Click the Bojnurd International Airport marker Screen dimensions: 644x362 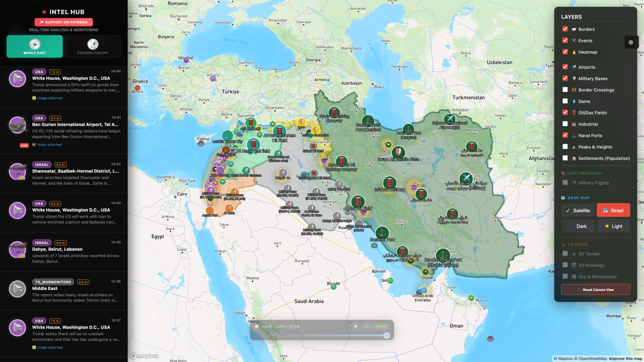pos(450,120)
